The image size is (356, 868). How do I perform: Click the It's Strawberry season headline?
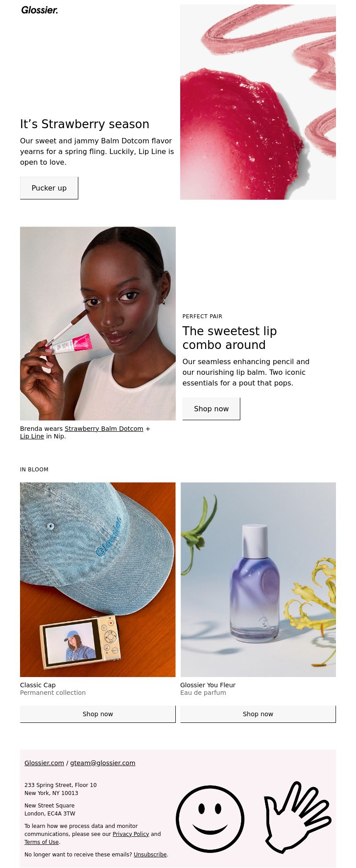click(x=85, y=124)
